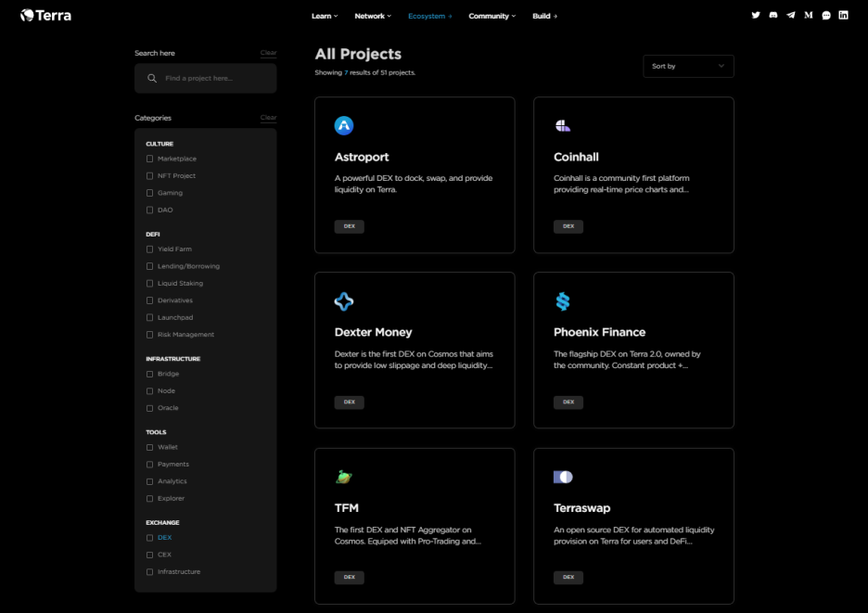Focus the Find a project search field
This screenshot has width=868, height=613.
(x=205, y=78)
